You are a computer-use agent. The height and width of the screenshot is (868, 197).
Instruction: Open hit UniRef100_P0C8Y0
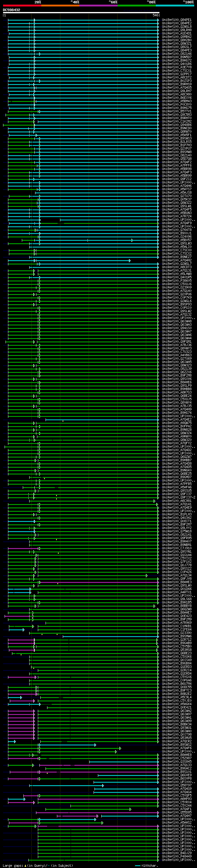point(177,104)
